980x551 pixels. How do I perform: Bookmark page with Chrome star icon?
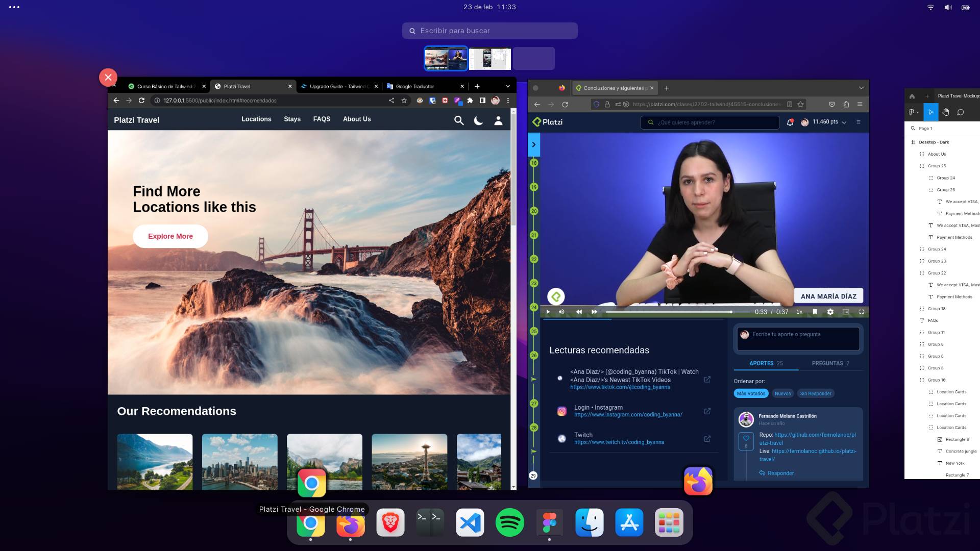tap(404, 101)
